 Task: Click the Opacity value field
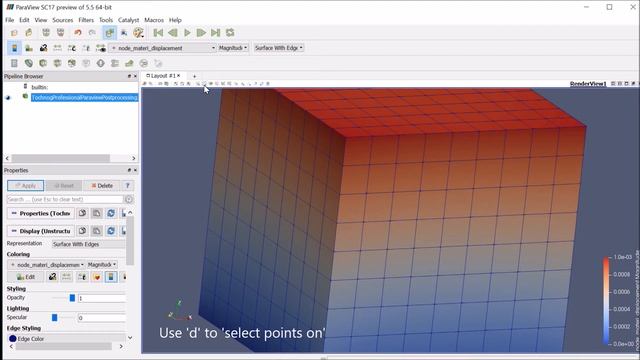click(x=102, y=298)
